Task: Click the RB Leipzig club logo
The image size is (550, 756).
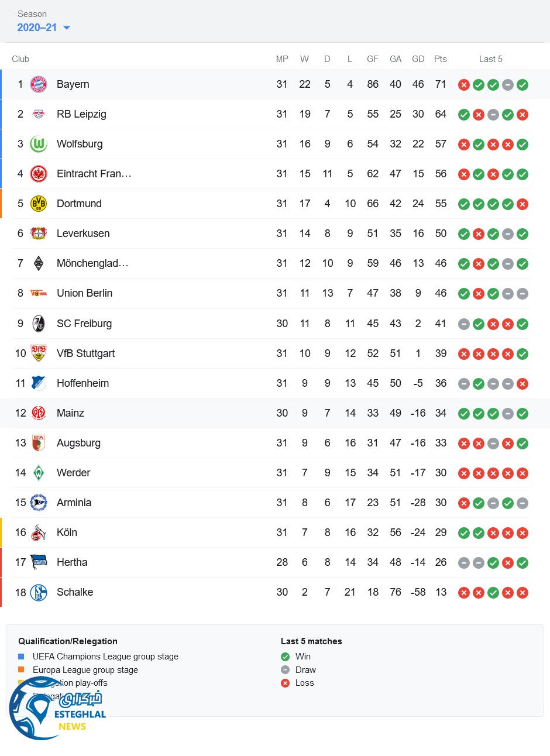Action: coord(39,114)
